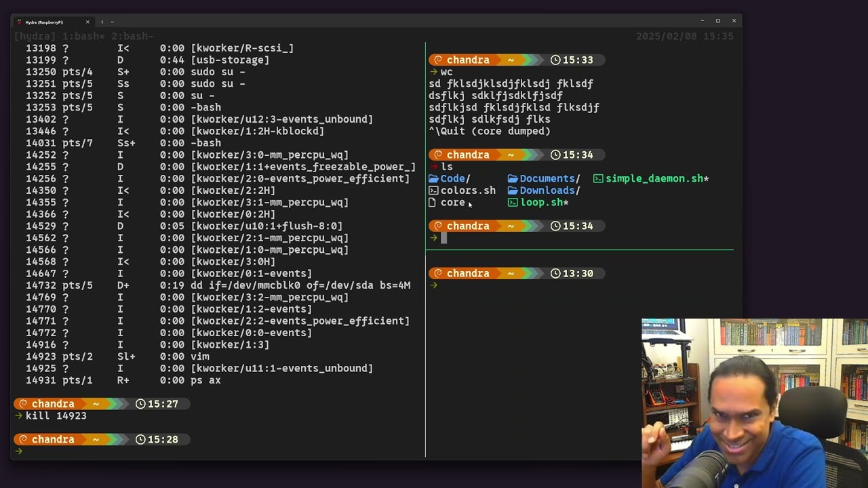Click the 2025/02/08 15:35 status bar date
This screenshot has width=868, height=488.
685,36
